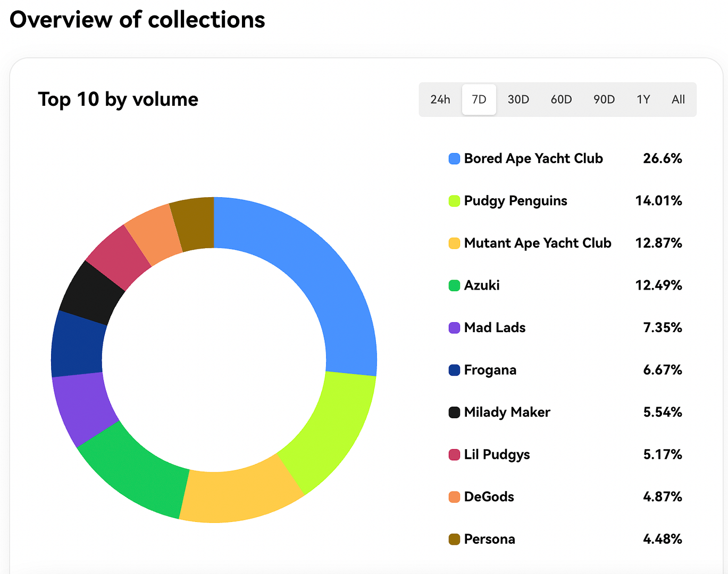
Task: Click the lime Pudgy Penguins legend swatch
Action: [454, 201]
